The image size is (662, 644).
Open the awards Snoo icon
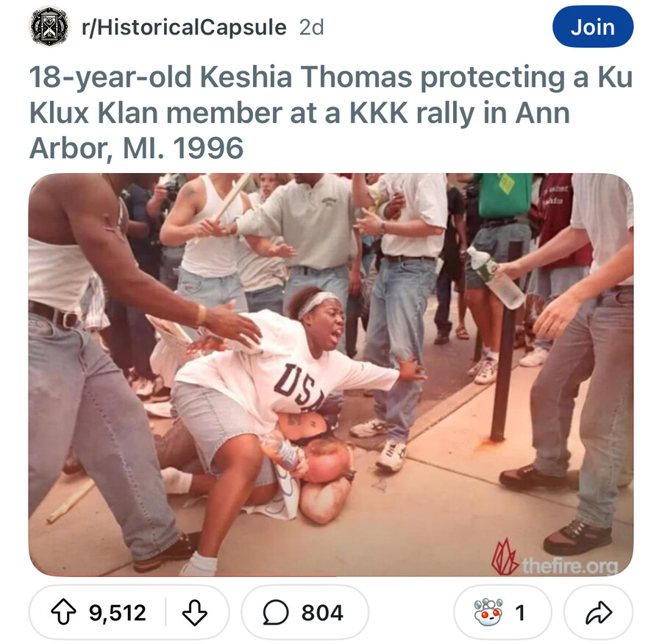click(488, 612)
